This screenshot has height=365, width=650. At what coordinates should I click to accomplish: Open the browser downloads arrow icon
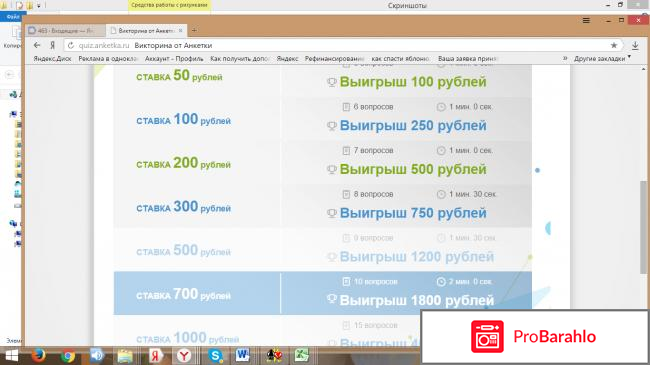click(x=635, y=45)
